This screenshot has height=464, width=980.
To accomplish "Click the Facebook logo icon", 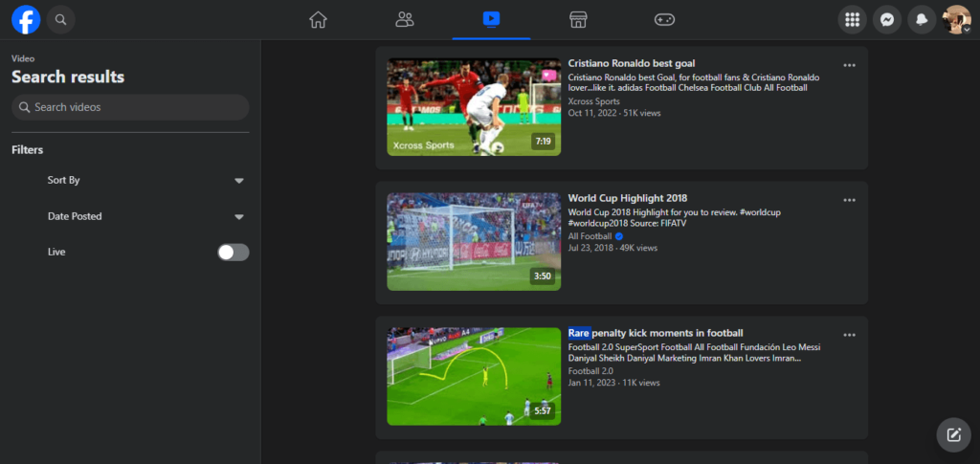I will click(26, 19).
